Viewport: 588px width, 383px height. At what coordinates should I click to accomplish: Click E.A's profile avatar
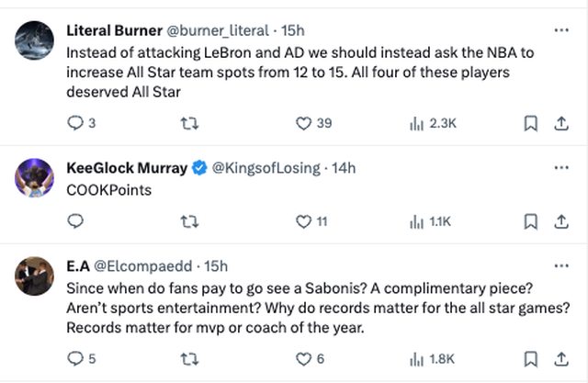pyautogui.click(x=34, y=276)
